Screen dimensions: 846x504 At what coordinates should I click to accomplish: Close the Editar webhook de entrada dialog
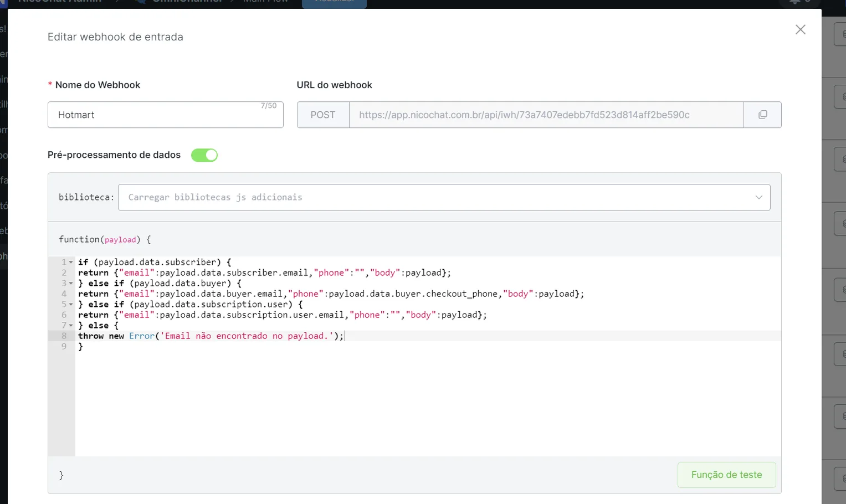pyautogui.click(x=800, y=30)
